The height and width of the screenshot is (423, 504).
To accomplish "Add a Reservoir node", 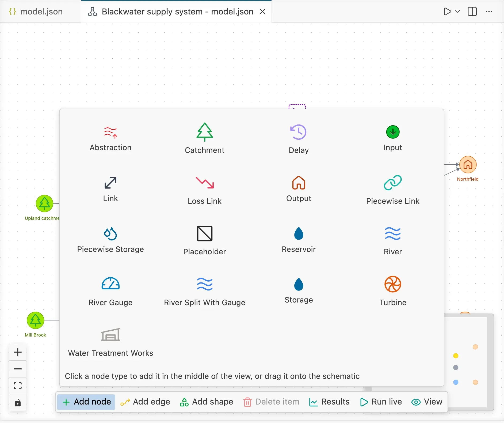I will pyautogui.click(x=299, y=240).
